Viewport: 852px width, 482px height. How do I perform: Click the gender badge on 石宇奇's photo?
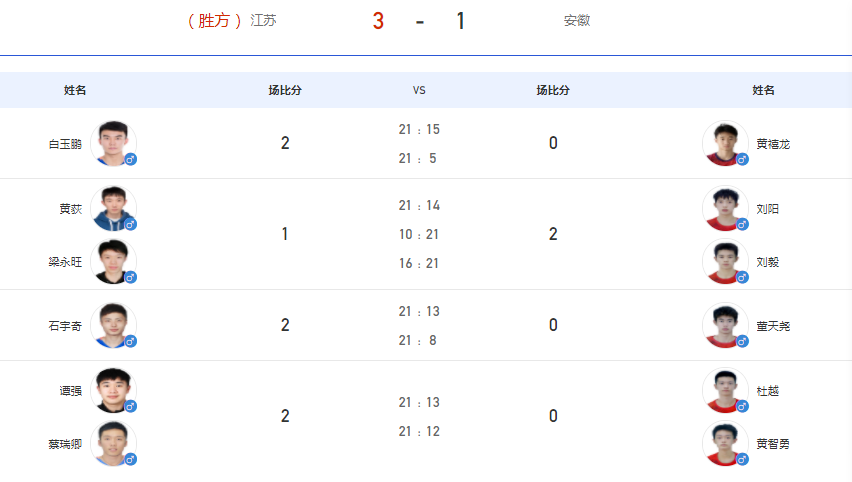coord(130,341)
